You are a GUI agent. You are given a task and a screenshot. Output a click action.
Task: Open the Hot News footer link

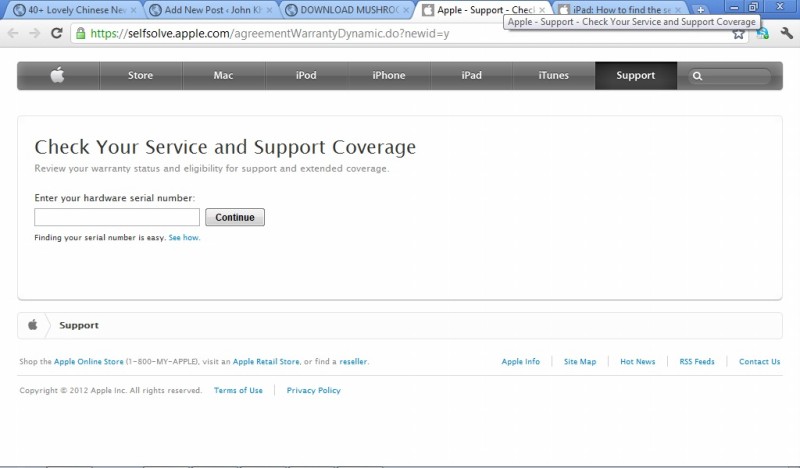[638, 361]
